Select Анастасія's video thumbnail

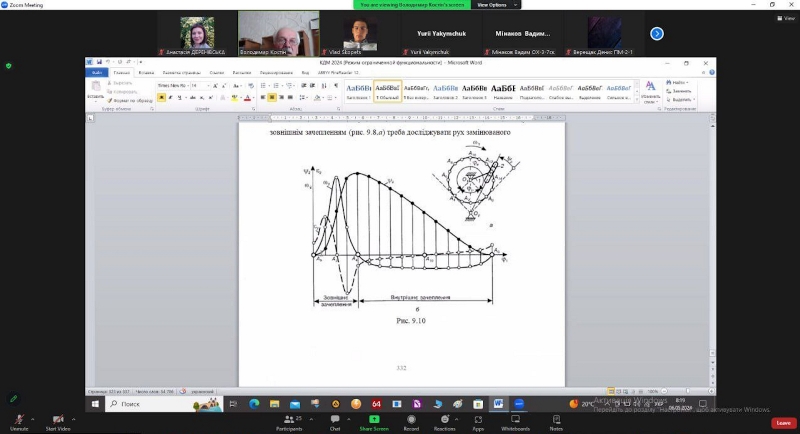click(192, 32)
